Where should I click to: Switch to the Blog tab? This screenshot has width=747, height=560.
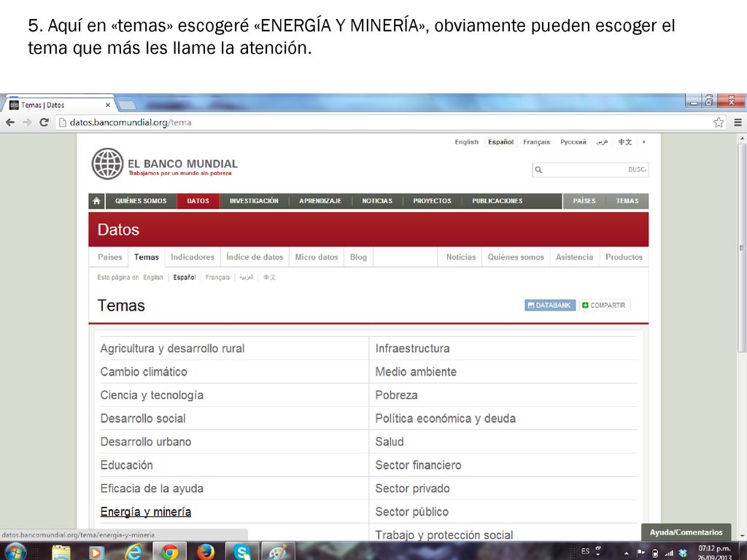click(x=358, y=257)
